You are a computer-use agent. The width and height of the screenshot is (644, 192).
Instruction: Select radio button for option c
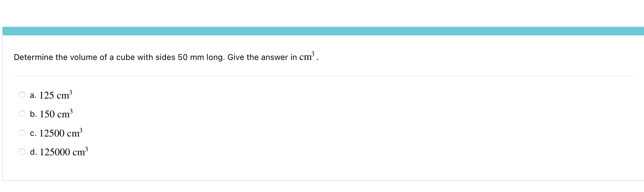[x=22, y=132]
